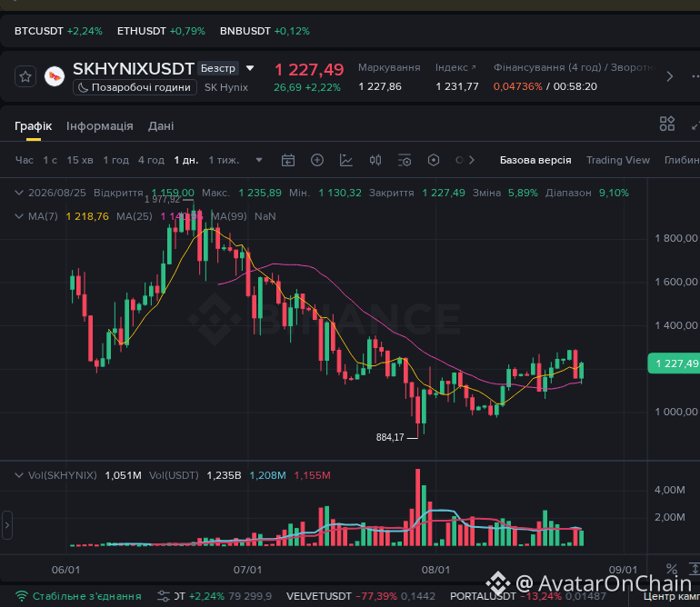Switch to Базова версія chart
This screenshot has height=607, width=700.
click(535, 160)
